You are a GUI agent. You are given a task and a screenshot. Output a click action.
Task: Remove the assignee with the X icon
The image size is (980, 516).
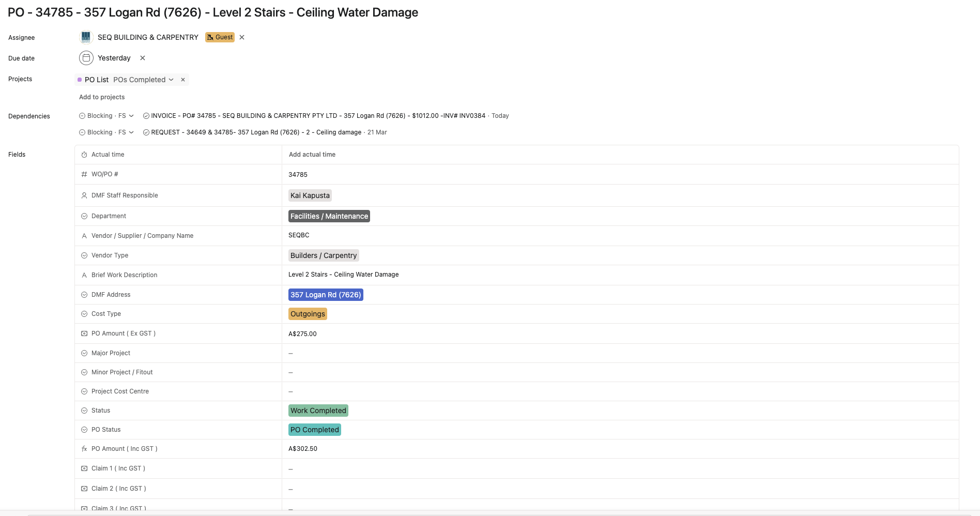point(242,37)
